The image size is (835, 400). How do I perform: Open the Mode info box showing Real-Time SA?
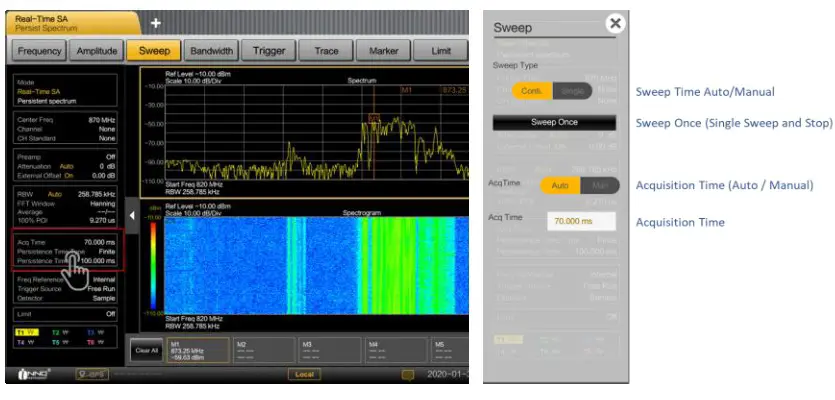(66, 91)
